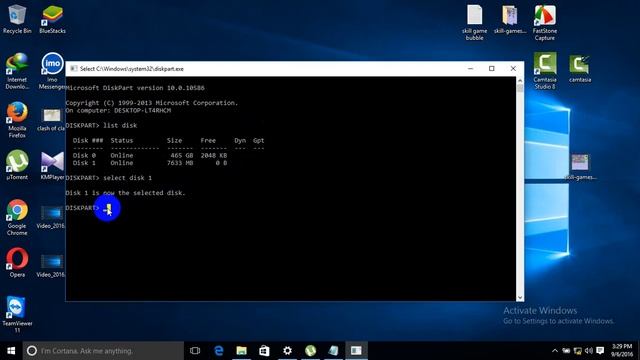This screenshot has height=360, width=640.
Task: Launch Mozilla Firefox from desktop
Action: [x=17, y=120]
